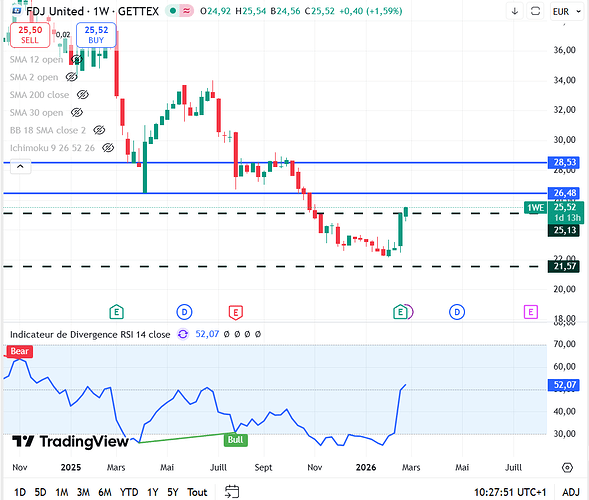The height and width of the screenshot is (500, 589).
Task: Click the Ichimoku 9 26 52 26 name
Action: point(52,148)
